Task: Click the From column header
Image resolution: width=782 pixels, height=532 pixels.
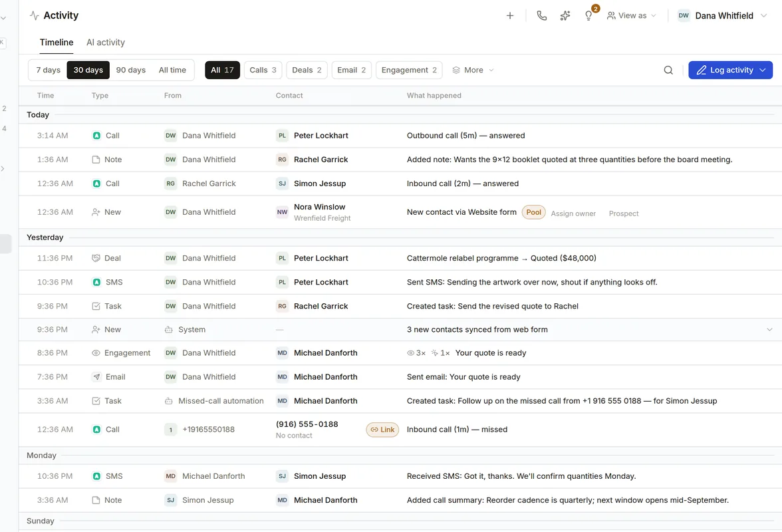Action: [173, 96]
